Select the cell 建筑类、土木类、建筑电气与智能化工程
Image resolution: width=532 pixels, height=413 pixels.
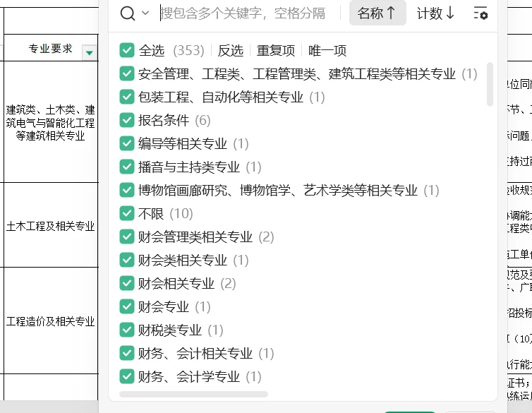(x=51, y=122)
